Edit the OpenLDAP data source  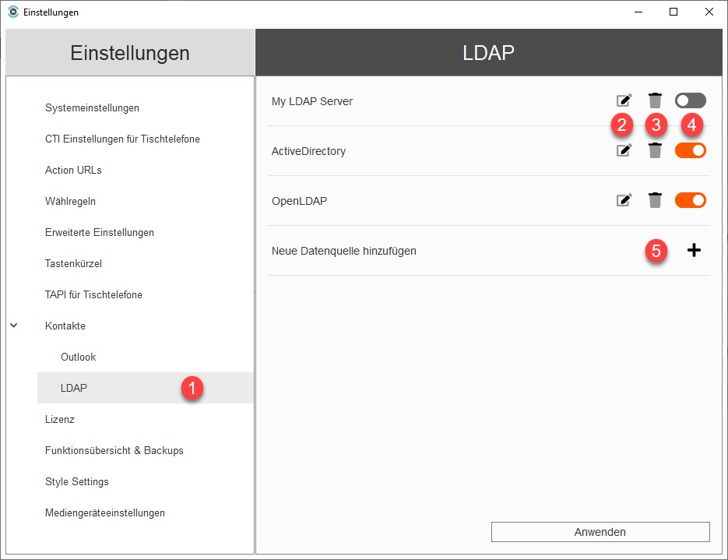click(624, 199)
